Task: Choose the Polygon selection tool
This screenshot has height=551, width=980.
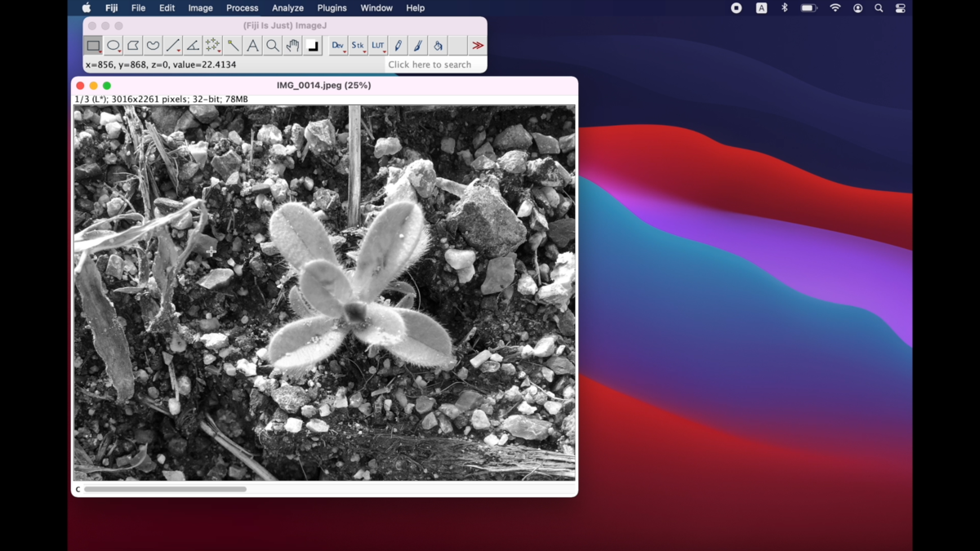Action: point(133,46)
